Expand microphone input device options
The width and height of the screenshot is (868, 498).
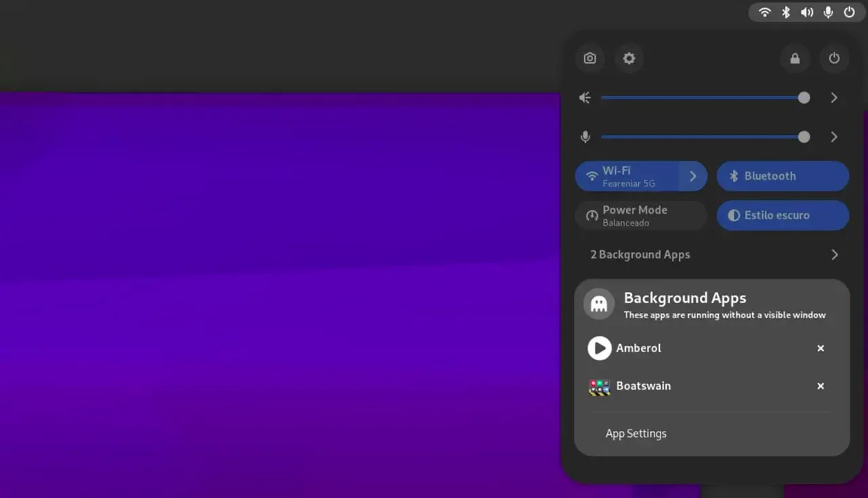coord(834,137)
